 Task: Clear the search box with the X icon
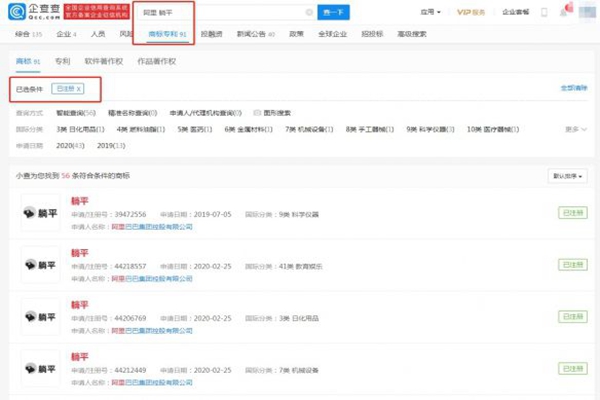click(308, 12)
